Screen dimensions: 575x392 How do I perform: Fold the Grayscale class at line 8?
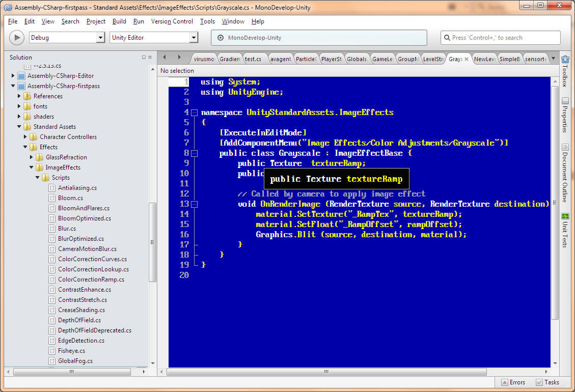194,153
